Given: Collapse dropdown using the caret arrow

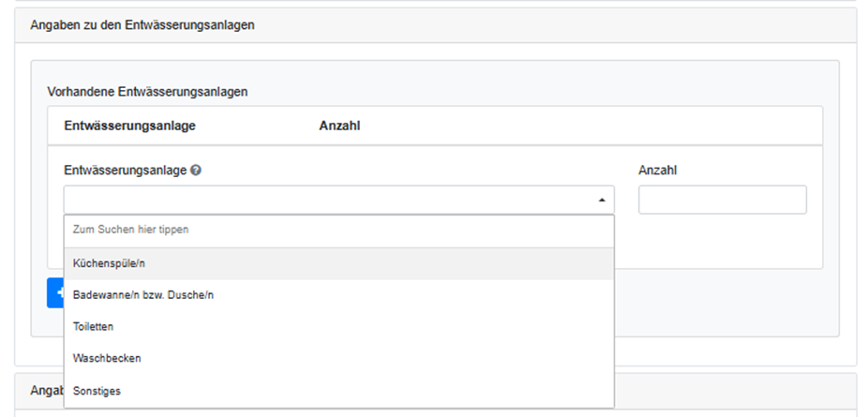Looking at the screenshot, I should coord(601,200).
